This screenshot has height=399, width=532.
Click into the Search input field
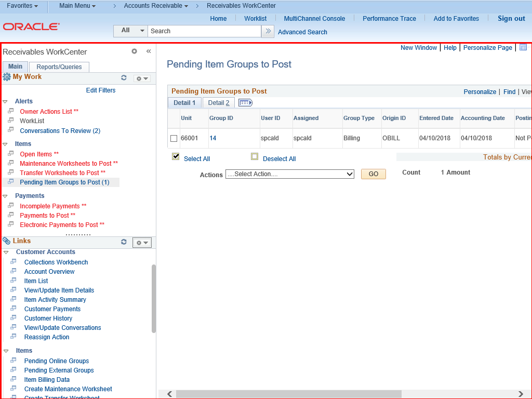[204, 31]
